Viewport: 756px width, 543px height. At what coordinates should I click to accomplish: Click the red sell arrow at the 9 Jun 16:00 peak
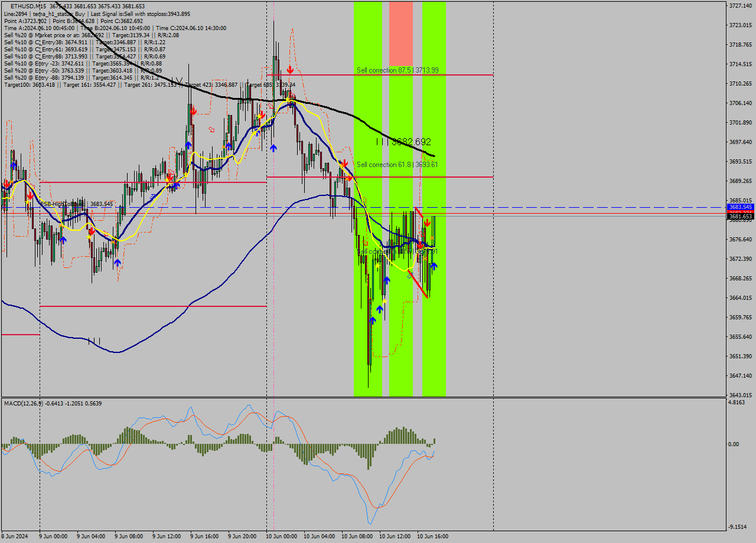coord(193,110)
